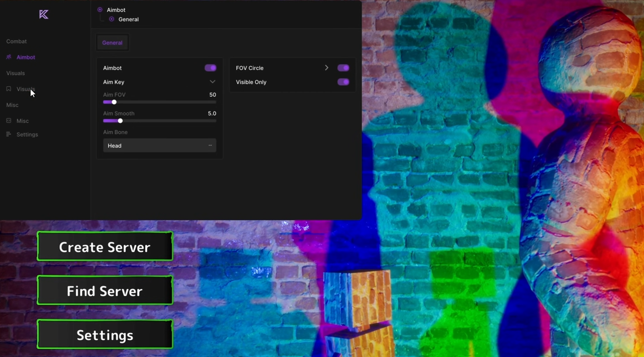The image size is (644, 357).
Task: Click the Create Server button
Action: coord(105,246)
